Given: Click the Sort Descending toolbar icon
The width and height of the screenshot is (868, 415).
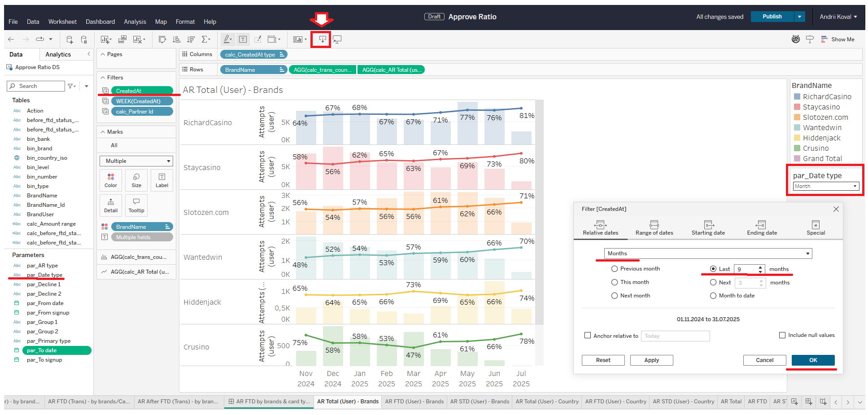Looking at the screenshot, I should tap(191, 39).
